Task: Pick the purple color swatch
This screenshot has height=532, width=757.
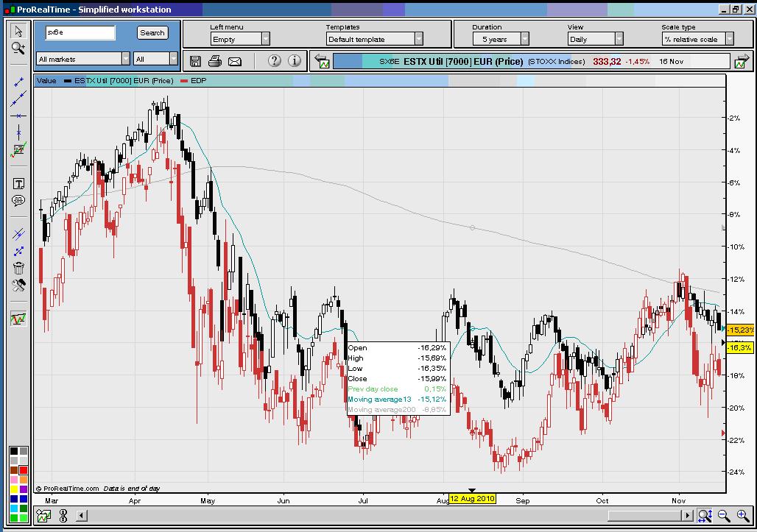Action: point(23,489)
